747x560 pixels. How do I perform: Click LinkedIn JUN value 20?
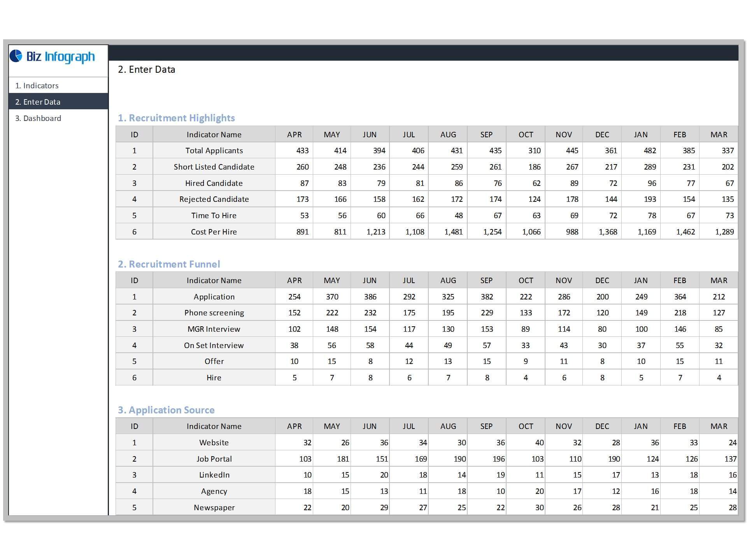pos(370,475)
